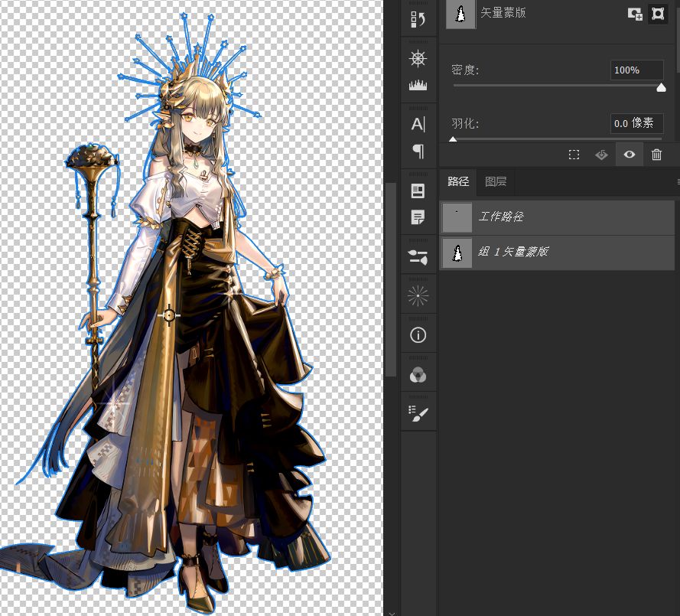Image resolution: width=680 pixels, height=616 pixels.
Task: Select the 工作路径 path item
Action: (557, 217)
